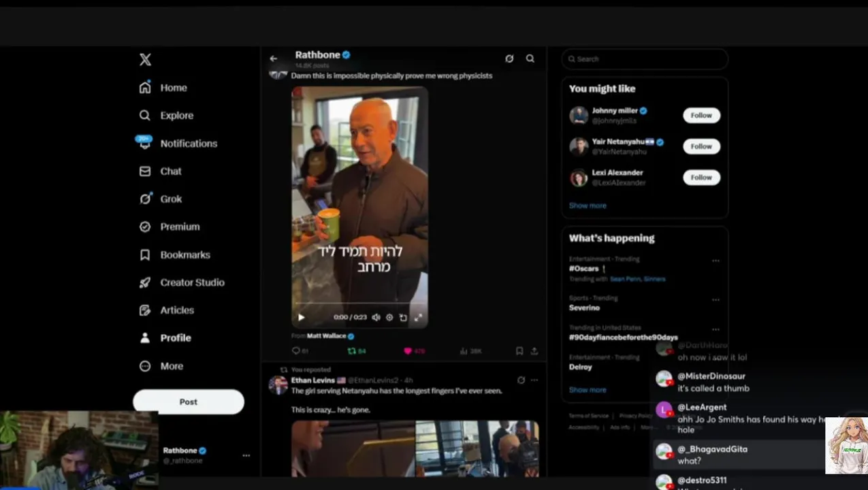The image size is (868, 490).
Task: Open Home from the sidebar
Action: 163,88
